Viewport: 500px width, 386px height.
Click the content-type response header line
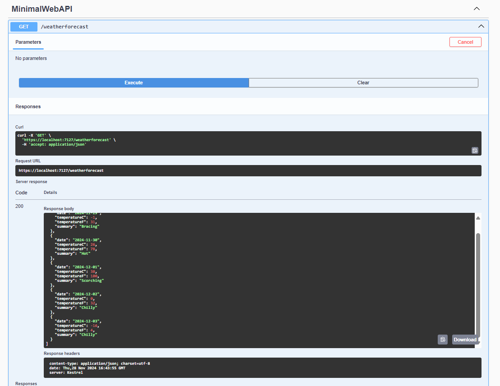point(99,363)
